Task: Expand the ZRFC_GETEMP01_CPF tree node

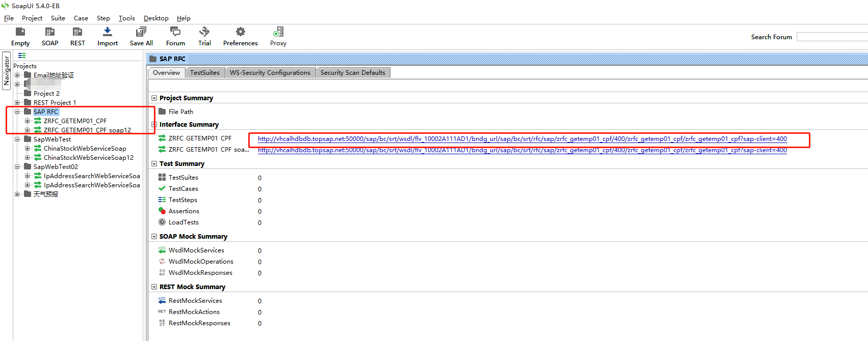Action: click(x=28, y=121)
